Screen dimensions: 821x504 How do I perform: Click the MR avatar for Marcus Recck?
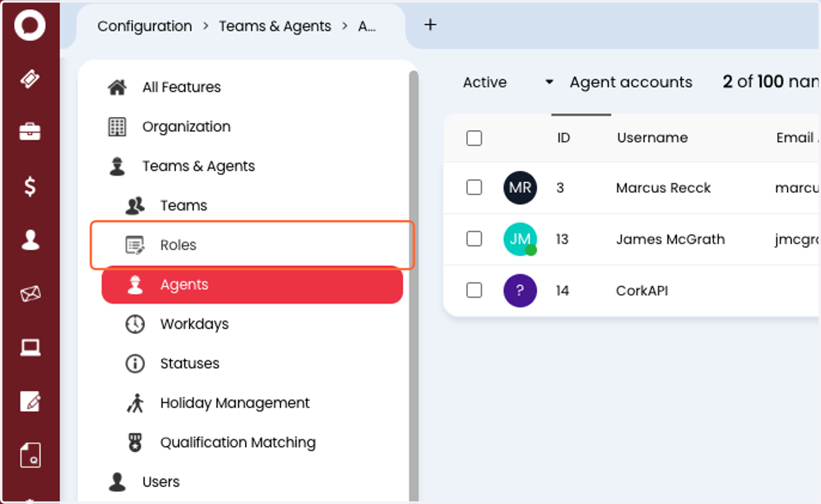(520, 187)
